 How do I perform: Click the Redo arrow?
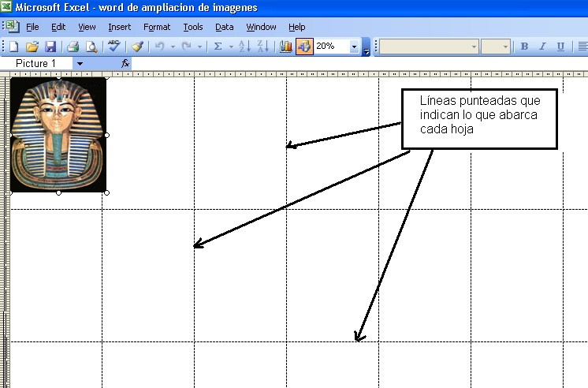pos(186,47)
